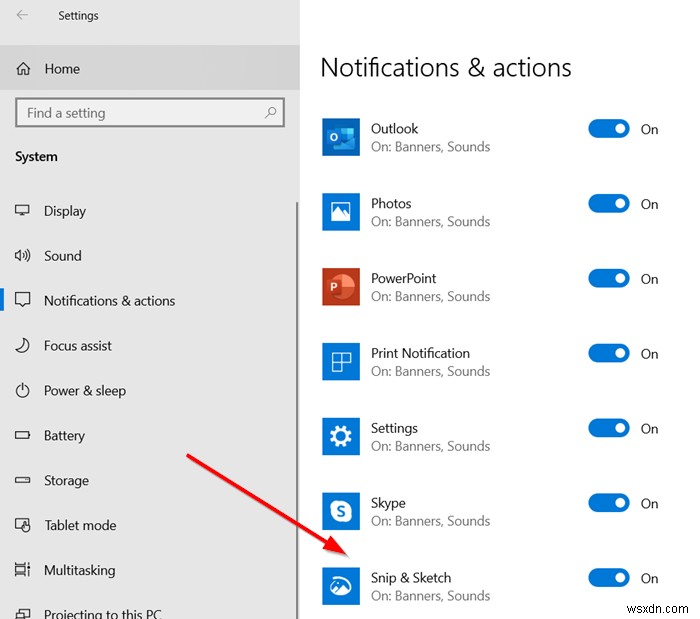Select Display in System menu
The image size is (700, 619).
148,211
